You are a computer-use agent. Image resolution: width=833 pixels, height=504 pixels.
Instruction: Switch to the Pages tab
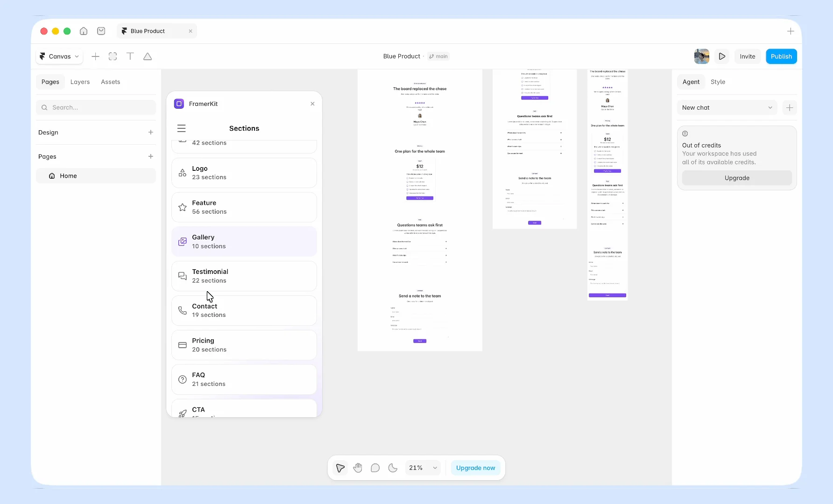point(50,82)
